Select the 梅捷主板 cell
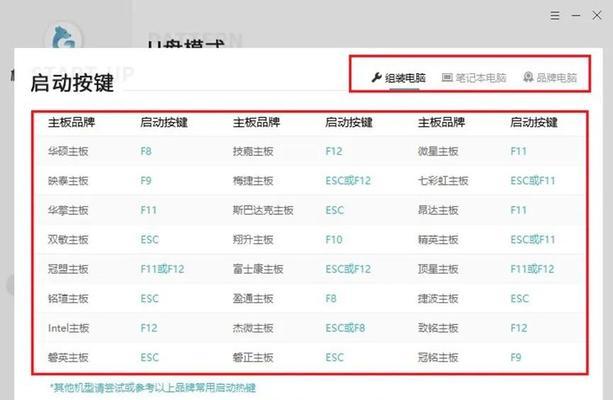Image resolution: width=613 pixels, height=400 pixels. pos(253,181)
